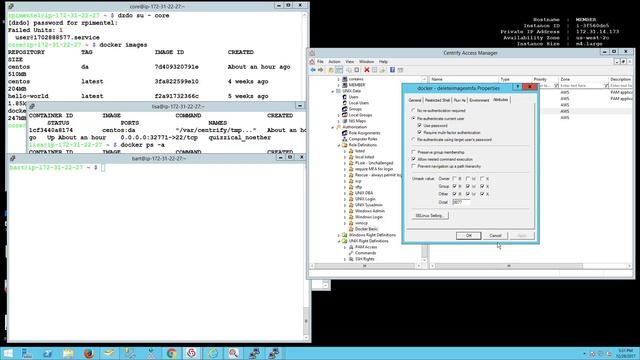Click the Chrome icon in the taskbar

pos(171,353)
